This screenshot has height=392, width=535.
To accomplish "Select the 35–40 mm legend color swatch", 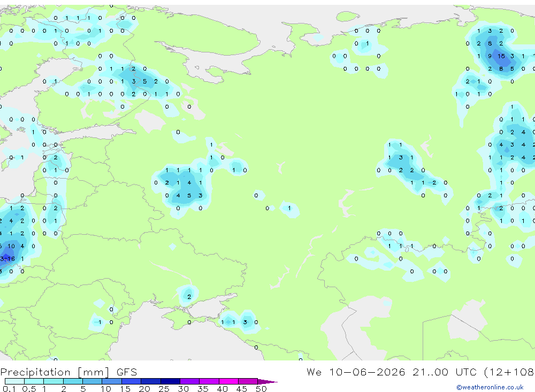I will [x=209, y=381].
